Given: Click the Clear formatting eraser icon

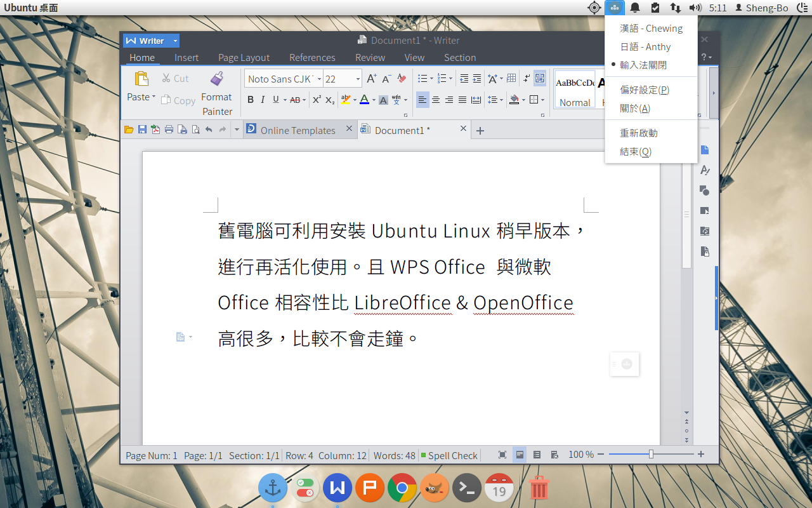Looking at the screenshot, I should pos(401,79).
